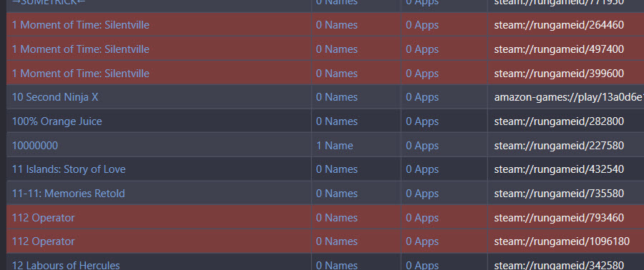The width and height of the screenshot is (644, 270).
Task: Click '1 Name' in the 10000000 row
Action: (334, 146)
